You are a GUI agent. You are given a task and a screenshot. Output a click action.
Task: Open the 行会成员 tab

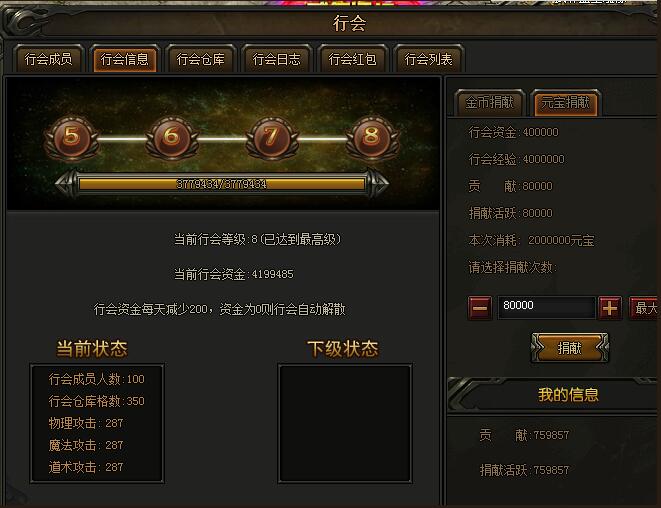[x=48, y=59]
